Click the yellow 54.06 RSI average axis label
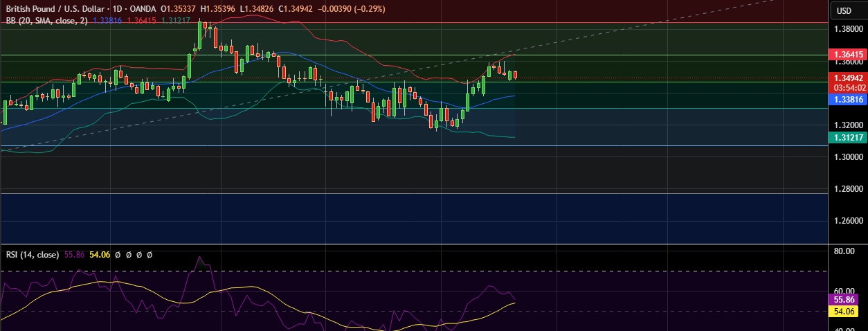868x331 pixels. click(847, 312)
